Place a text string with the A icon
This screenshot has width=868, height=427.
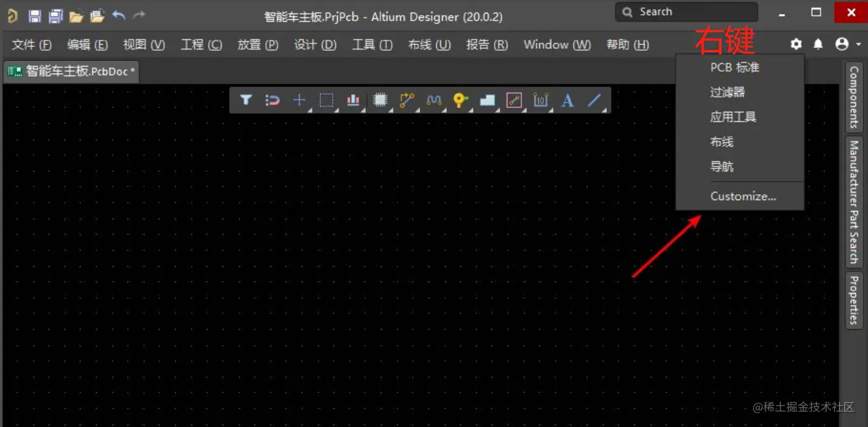point(567,100)
